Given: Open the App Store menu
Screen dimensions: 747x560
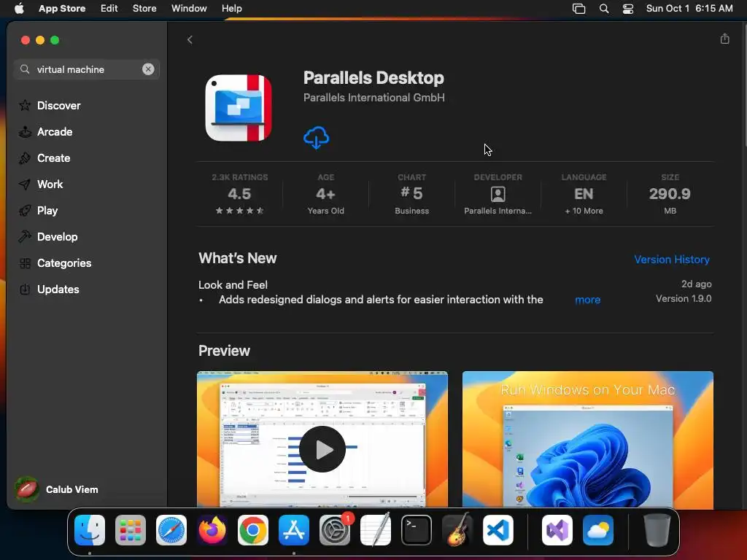Looking at the screenshot, I should (x=62, y=9).
